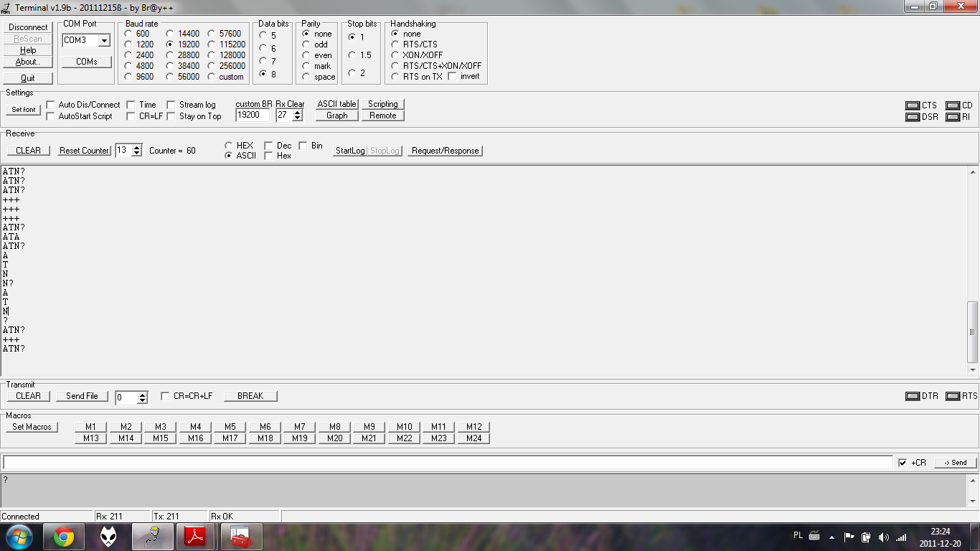The width and height of the screenshot is (980, 551).
Task: Open the red toolbox taskbar icon
Action: [241, 537]
